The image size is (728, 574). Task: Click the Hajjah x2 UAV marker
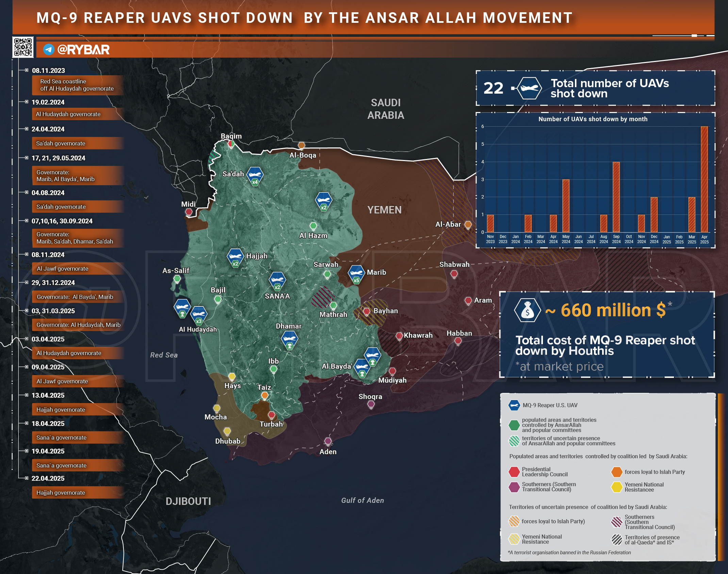coord(235,256)
